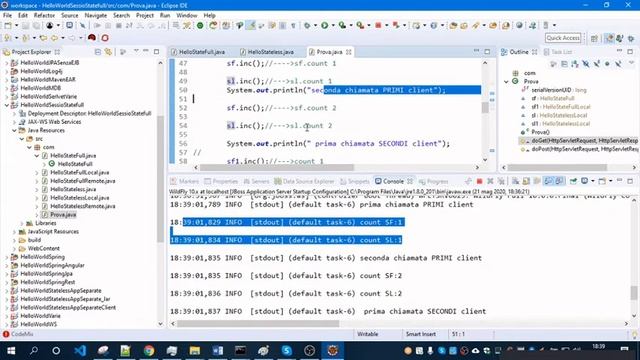Viewport: 640px width, 360px height.
Task: Click the Terminate red square in Console toolbar
Action: (x=480, y=181)
